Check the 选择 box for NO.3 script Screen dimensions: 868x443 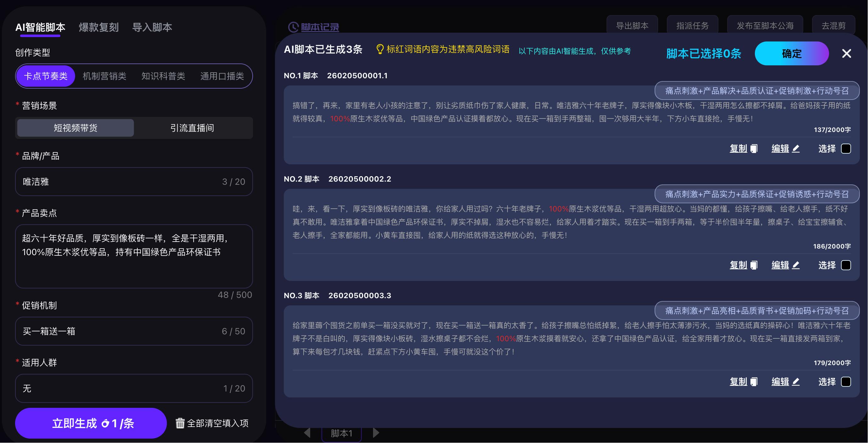pos(846,382)
